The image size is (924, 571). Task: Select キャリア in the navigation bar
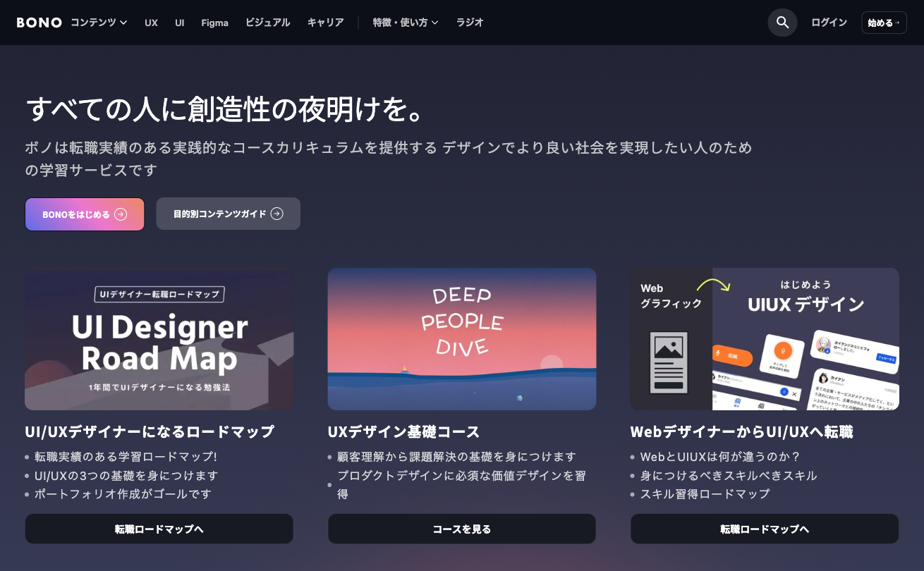tap(325, 23)
